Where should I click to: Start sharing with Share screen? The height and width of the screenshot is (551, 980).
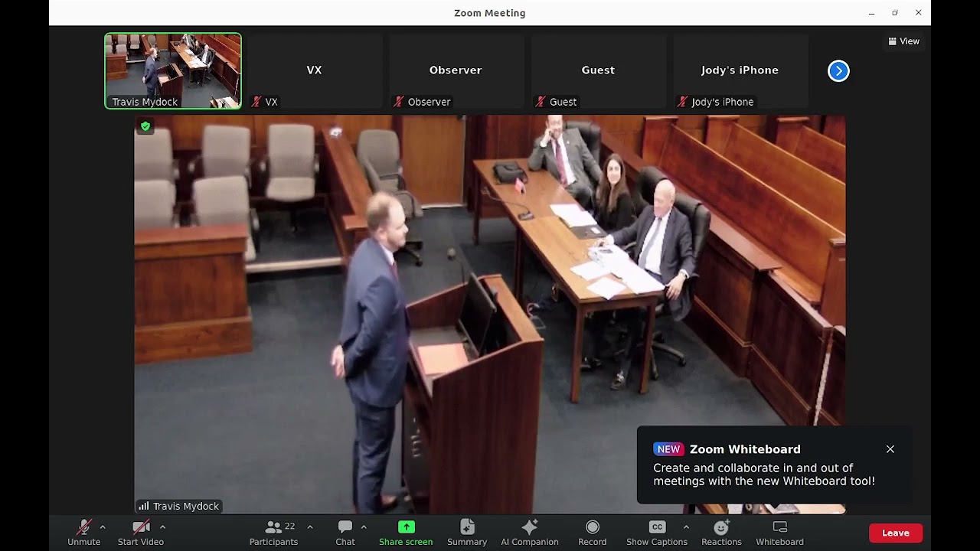(406, 533)
